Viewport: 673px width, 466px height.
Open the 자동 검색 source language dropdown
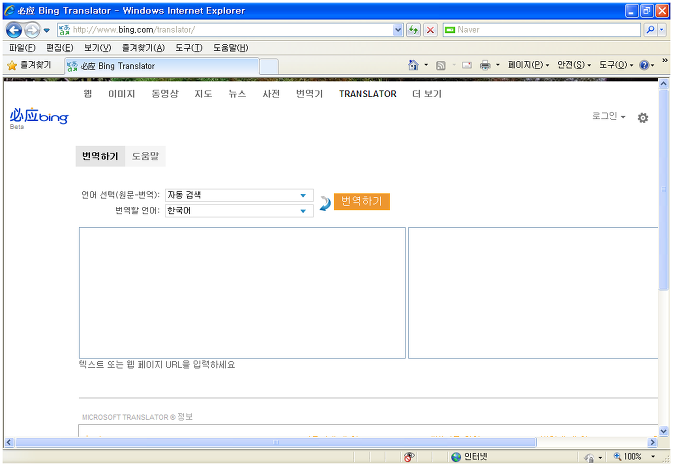coord(239,195)
